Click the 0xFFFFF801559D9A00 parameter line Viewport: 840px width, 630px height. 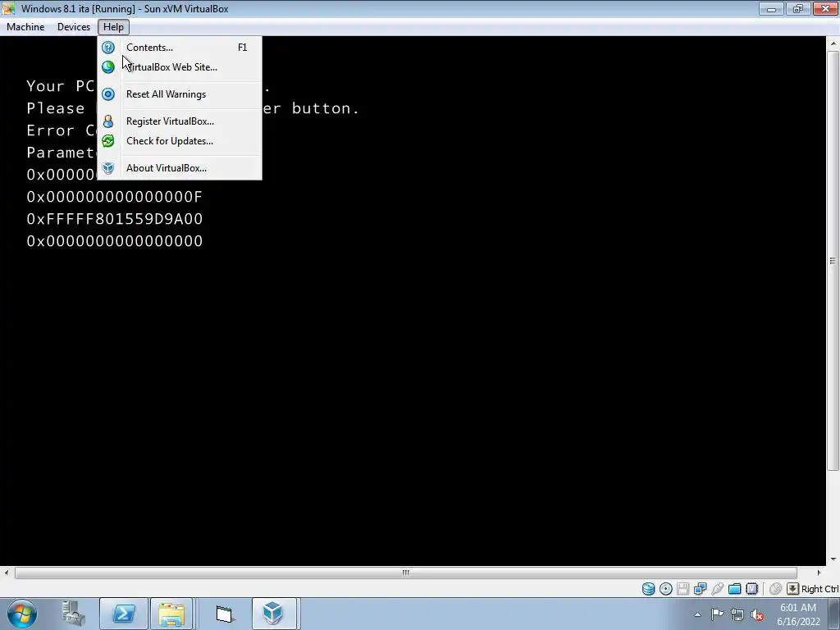point(115,218)
